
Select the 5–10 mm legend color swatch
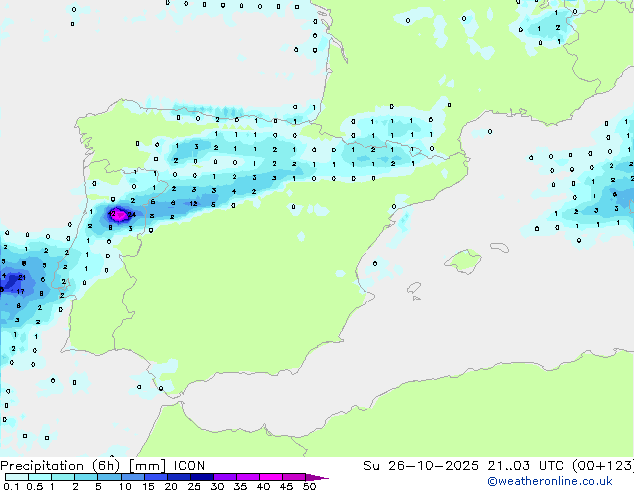[109, 477]
